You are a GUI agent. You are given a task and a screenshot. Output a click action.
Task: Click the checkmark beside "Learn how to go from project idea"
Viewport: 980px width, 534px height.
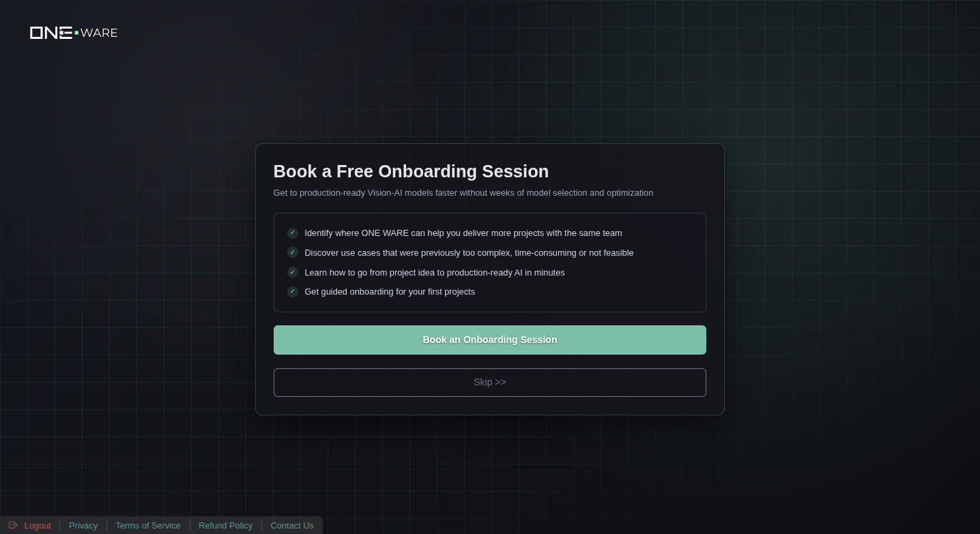pyautogui.click(x=293, y=272)
